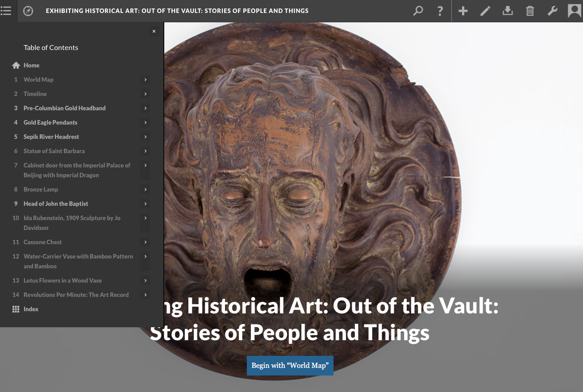Click the plus icon to add new content
Screen dimensions: 583x392
click(463, 11)
